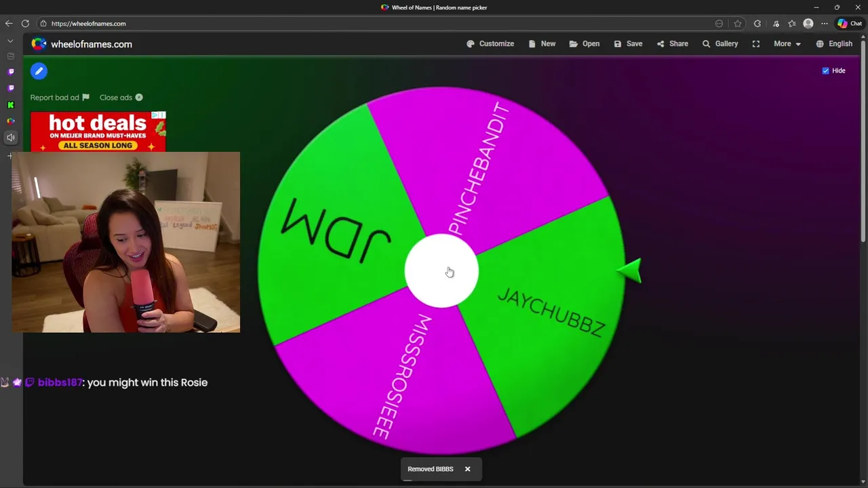This screenshot has width=868, height=488.
Task: Change language from English
Action: click(834, 44)
